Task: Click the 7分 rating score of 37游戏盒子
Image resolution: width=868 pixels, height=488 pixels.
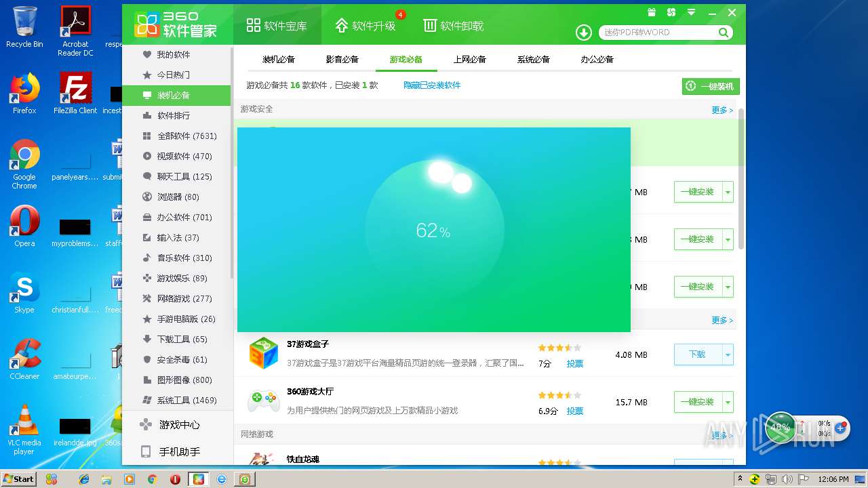Action: click(545, 364)
